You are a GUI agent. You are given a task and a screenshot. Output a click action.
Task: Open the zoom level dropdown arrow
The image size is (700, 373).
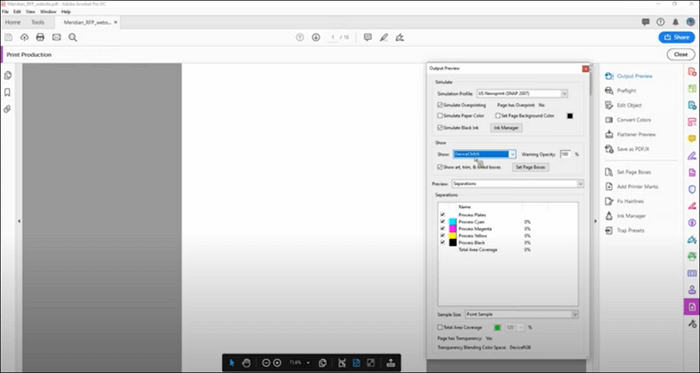coord(308,363)
